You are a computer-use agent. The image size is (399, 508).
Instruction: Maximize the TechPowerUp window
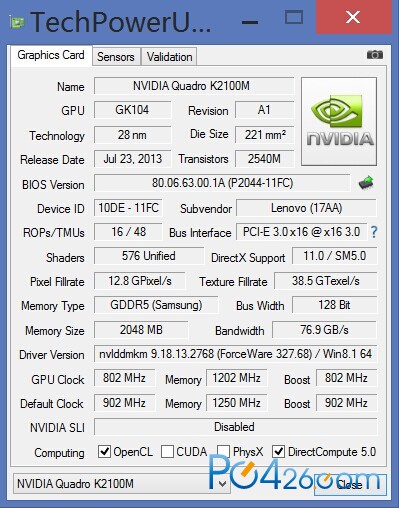pos(294,17)
